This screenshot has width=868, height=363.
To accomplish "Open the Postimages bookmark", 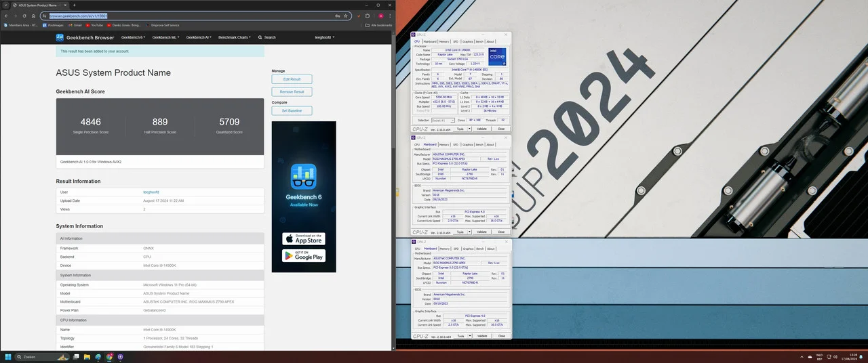I will click(x=53, y=25).
